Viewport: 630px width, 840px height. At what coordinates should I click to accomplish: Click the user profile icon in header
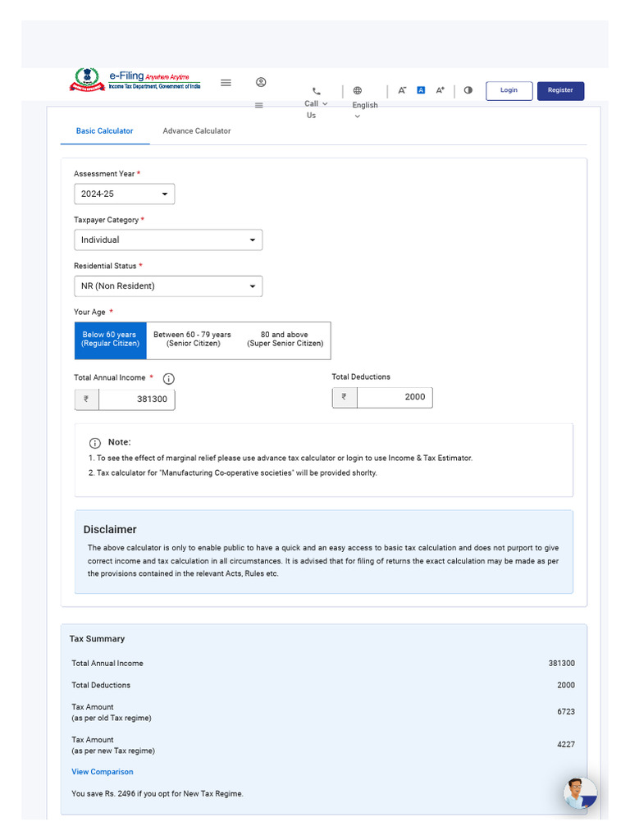pyautogui.click(x=261, y=82)
